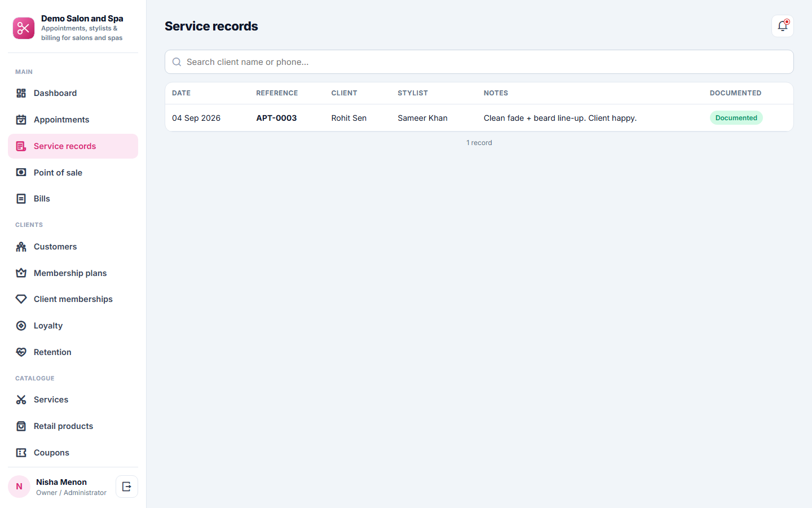Viewport: 812px width, 508px height.
Task: Go to Appointments page
Action: tap(73, 120)
